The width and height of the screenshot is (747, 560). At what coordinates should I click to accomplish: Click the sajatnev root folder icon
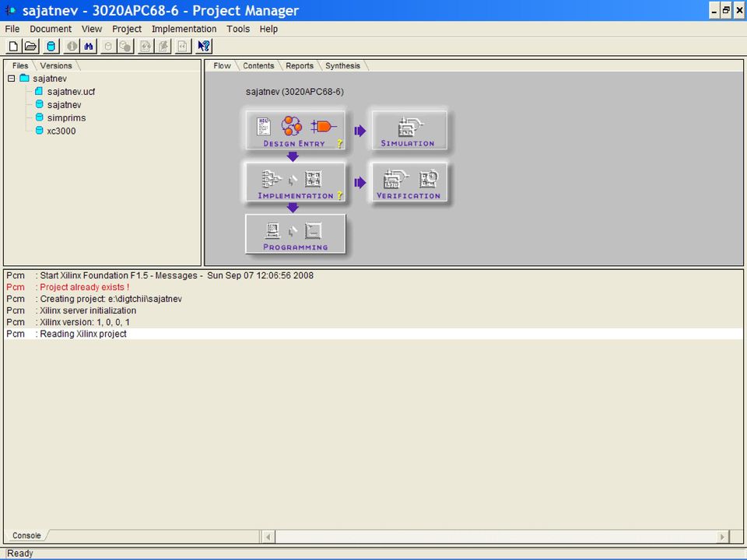click(24, 78)
